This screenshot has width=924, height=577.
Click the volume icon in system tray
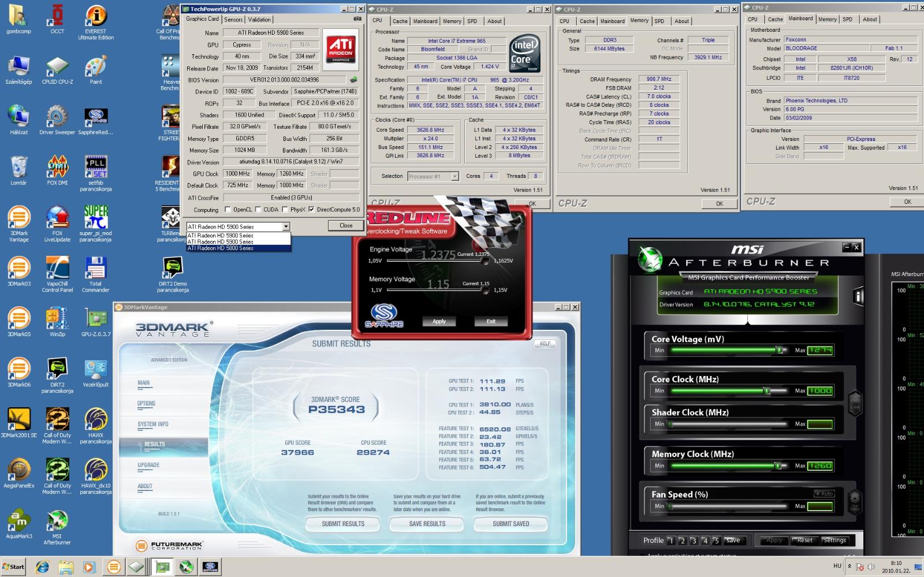871,567
